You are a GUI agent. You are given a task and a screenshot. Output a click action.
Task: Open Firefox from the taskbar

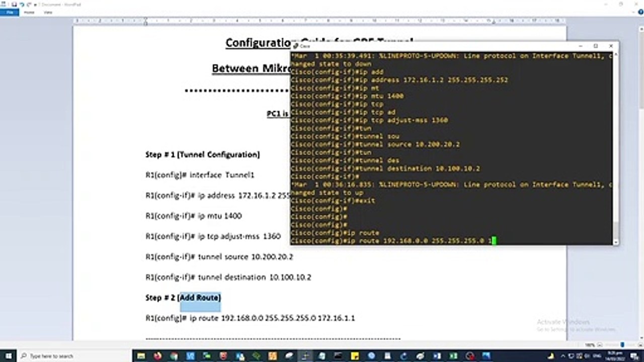point(158,356)
